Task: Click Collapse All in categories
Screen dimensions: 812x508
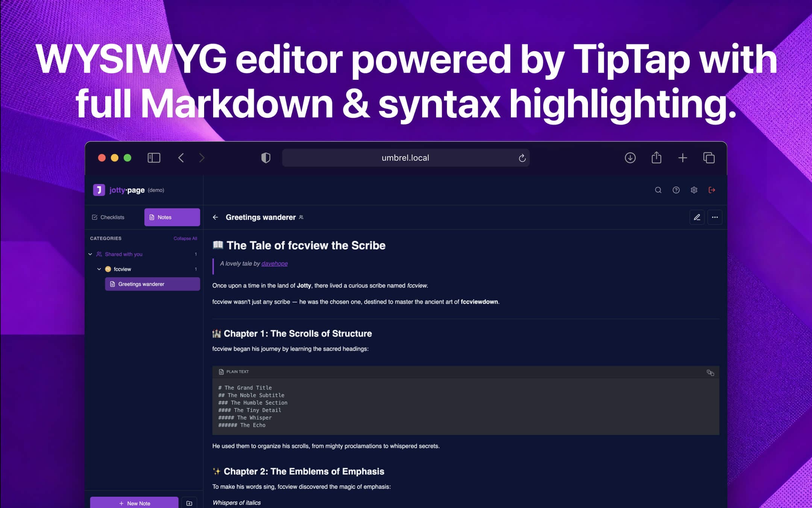Action: [x=185, y=239]
